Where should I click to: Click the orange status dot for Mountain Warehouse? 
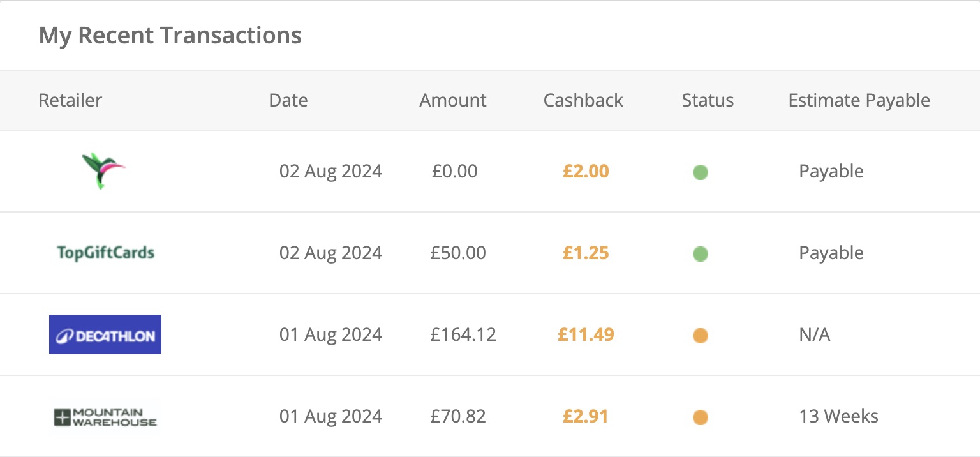[700, 417]
